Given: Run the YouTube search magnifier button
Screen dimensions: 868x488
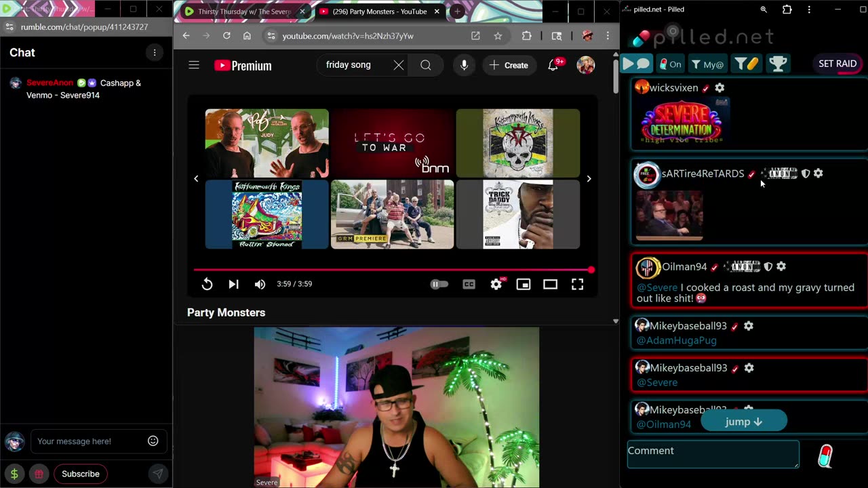Looking at the screenshot, I should pos(426,65).
